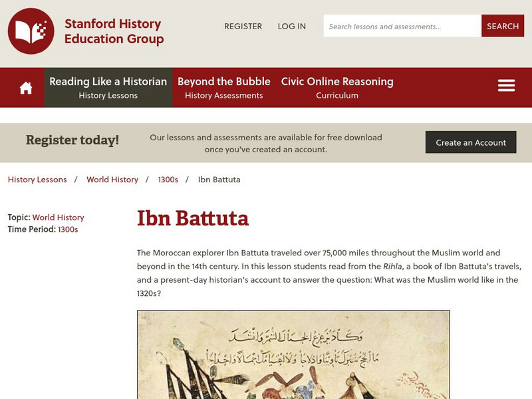
Task: Click the History Lessons breadcrumb
Action: pyautogui.click(x=37, y=180)
